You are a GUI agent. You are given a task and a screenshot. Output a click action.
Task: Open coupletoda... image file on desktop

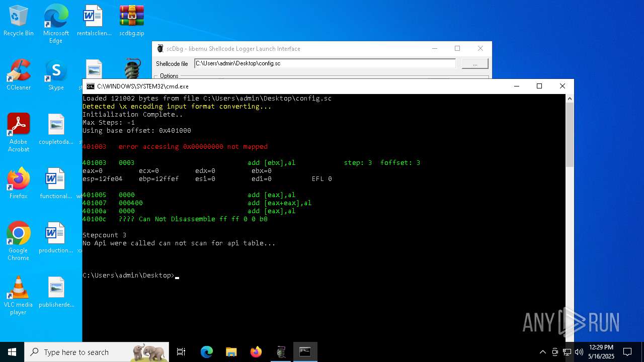tap(56, 129)
